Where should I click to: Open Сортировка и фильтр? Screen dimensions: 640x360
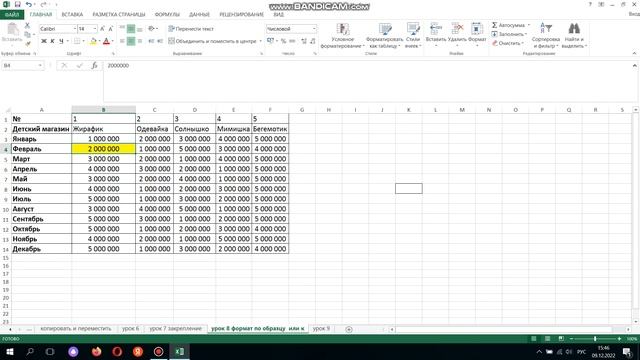[546, 36]
